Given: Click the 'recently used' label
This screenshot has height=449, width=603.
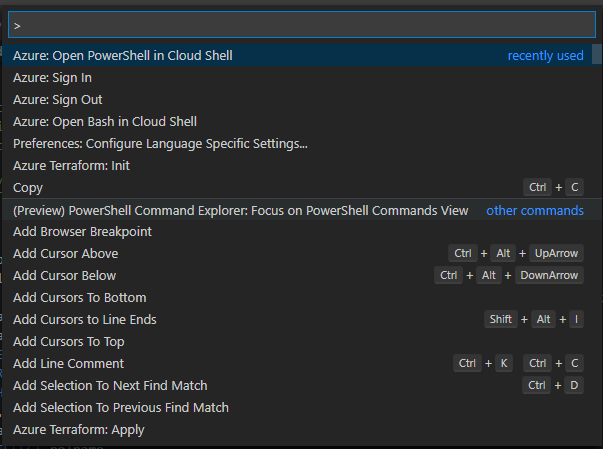Looking at the screenshot, I should 545,56.
